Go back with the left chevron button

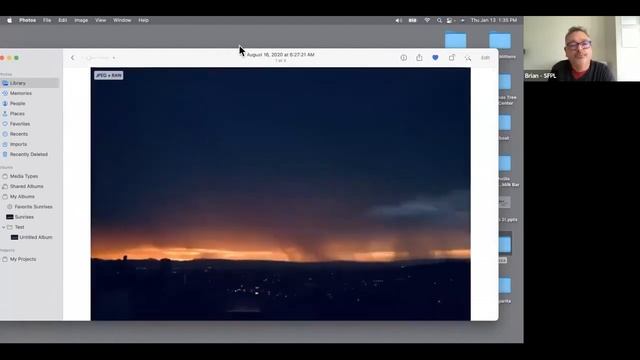73,58
